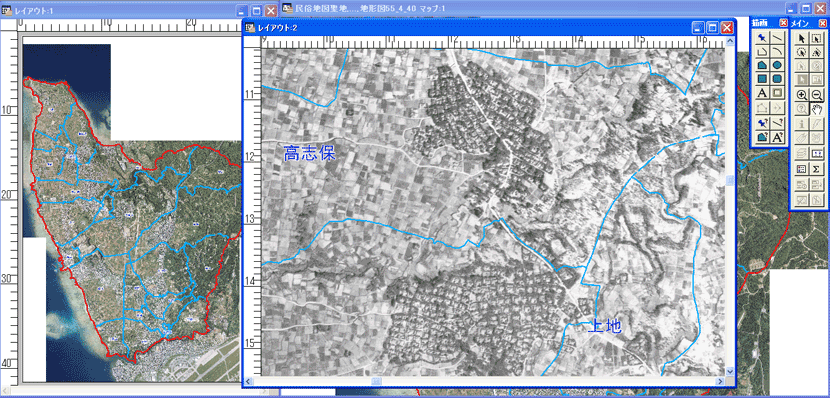Image resolution: width=830 pixels, height=398 pixels.
Task: Select the Polygon tool in Drawing toolbar
Action: point(762,65)
